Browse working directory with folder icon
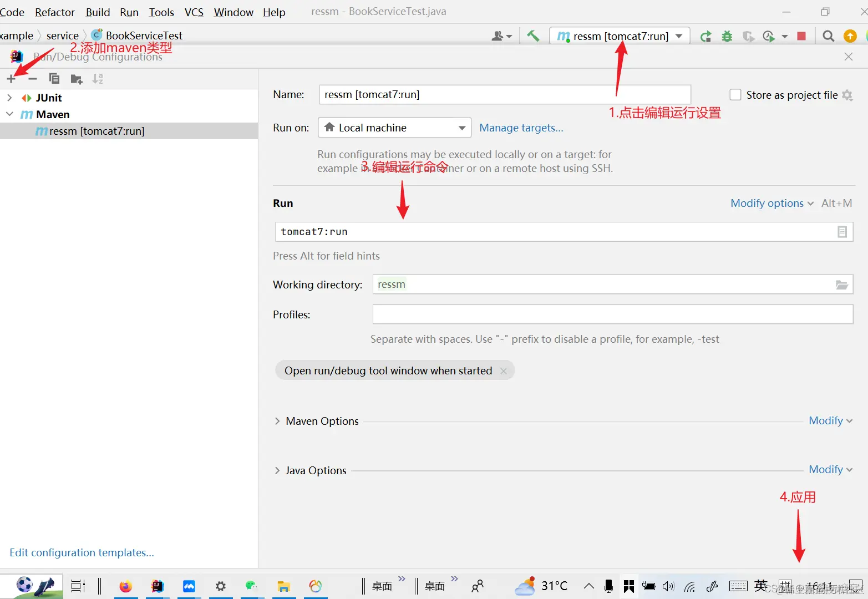 842,285
